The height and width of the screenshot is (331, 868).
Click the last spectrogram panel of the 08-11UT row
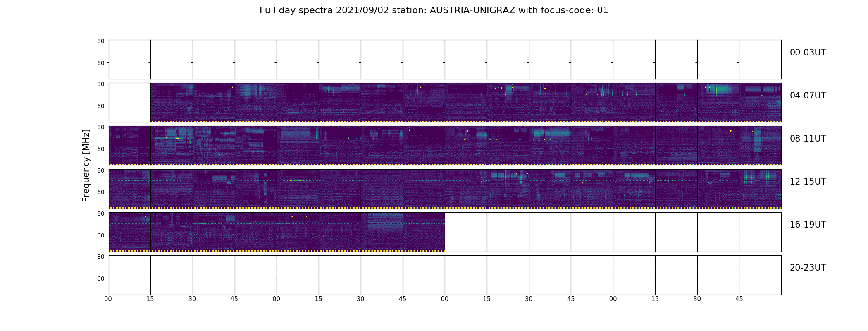(x=760, y=146)
